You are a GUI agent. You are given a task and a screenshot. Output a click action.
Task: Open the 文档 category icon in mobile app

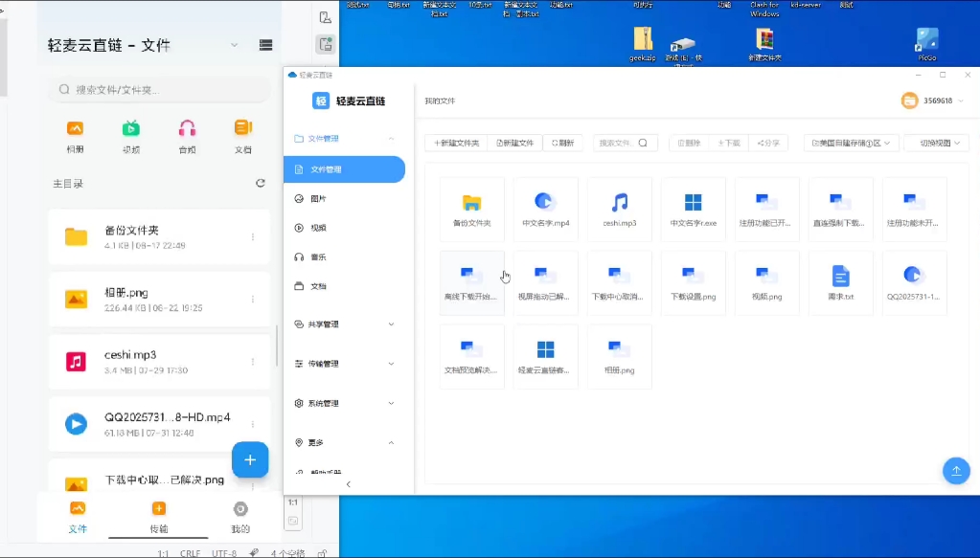pyautogui.click(x=243, y=137)
